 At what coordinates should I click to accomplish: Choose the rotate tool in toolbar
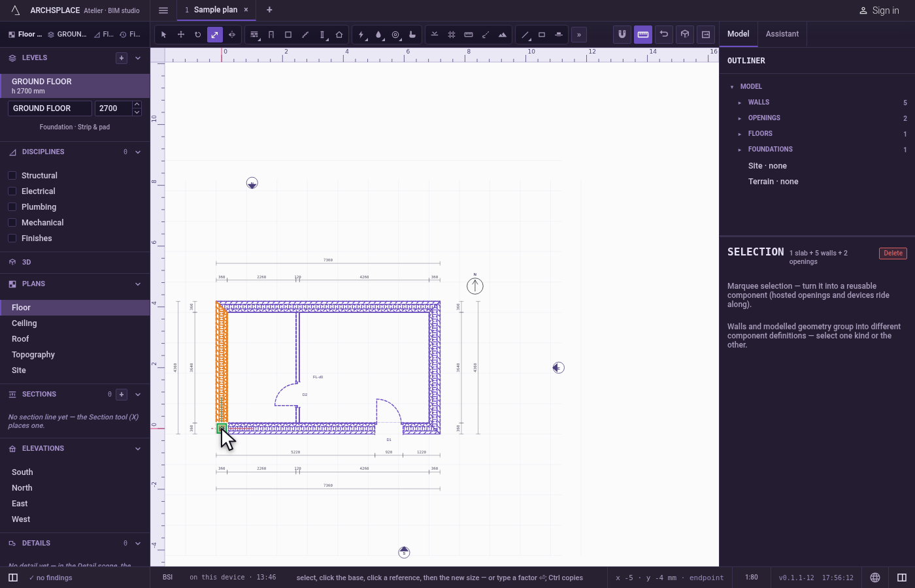[x=198, y=35]
